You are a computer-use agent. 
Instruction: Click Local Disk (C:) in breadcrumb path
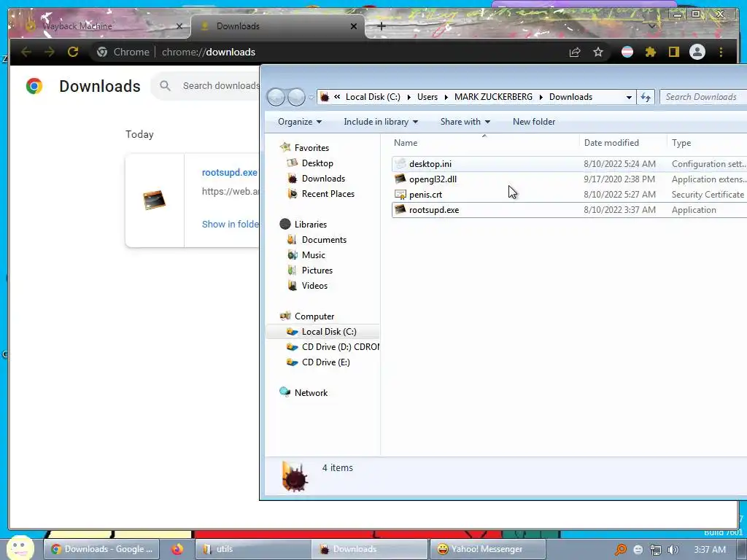pos(373,97)
